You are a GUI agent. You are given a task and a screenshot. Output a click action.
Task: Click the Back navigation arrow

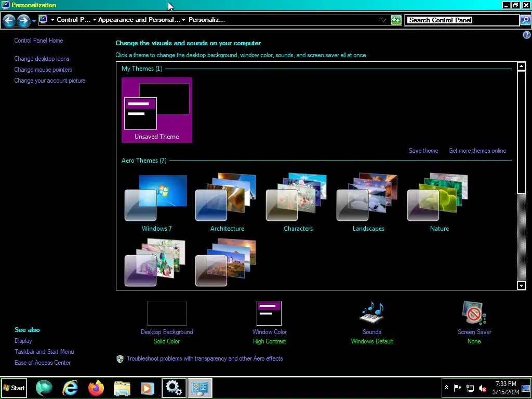click(x=9, y=21)
